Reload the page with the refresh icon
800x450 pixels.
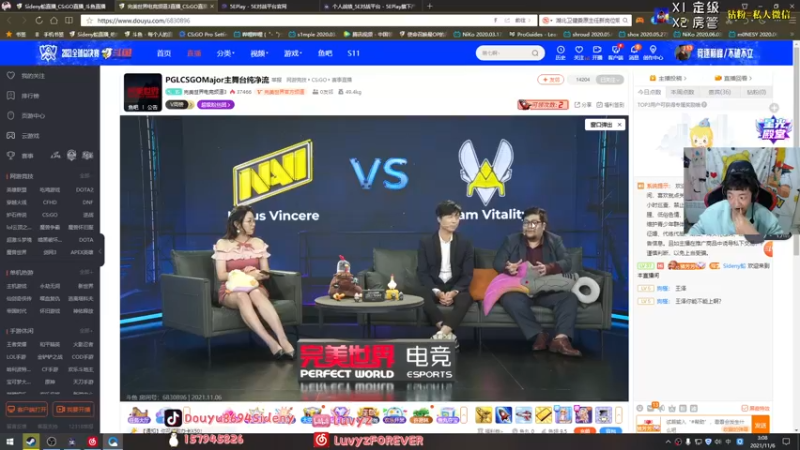pyautogui.click(x=39, y=20)
